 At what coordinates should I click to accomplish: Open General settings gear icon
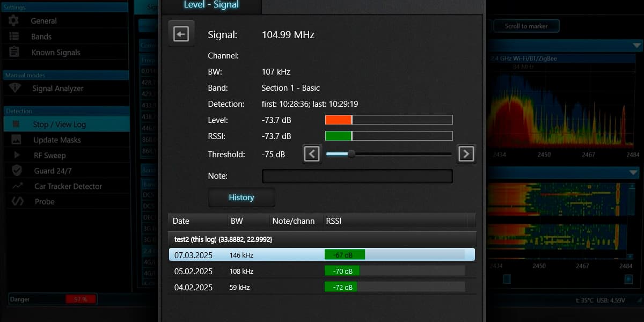click(x=14, y=20)
